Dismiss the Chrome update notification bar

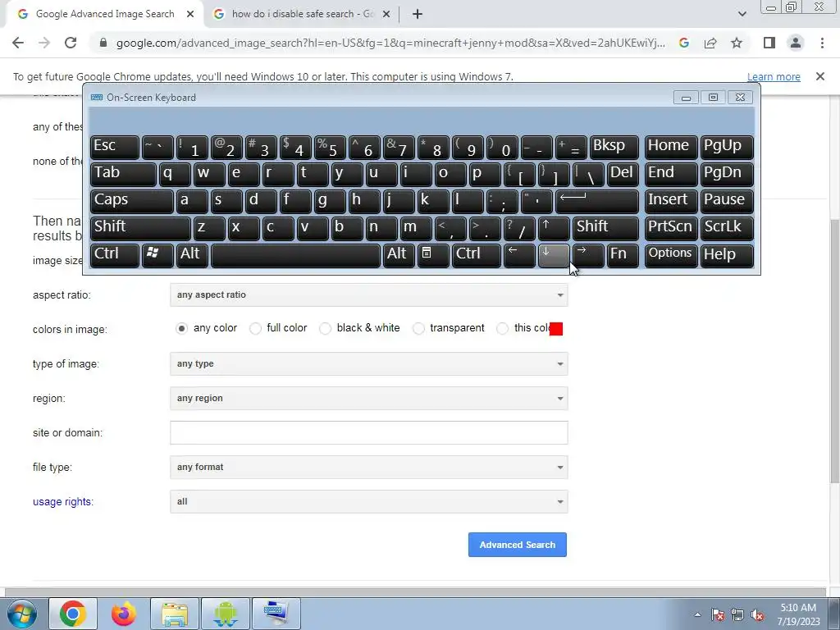[x=819, y=76]
